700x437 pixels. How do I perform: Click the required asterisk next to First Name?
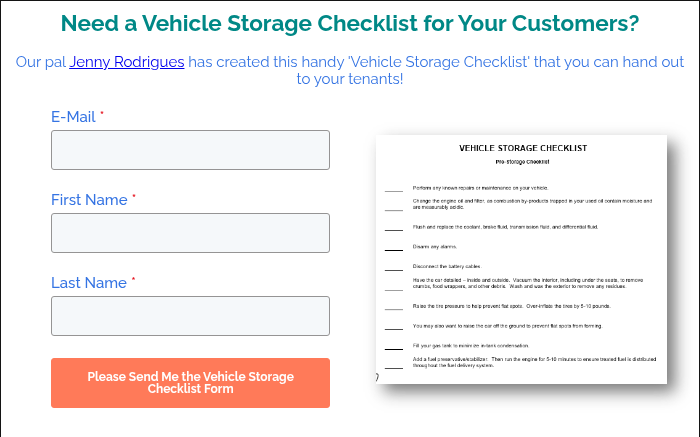(134, 198)
